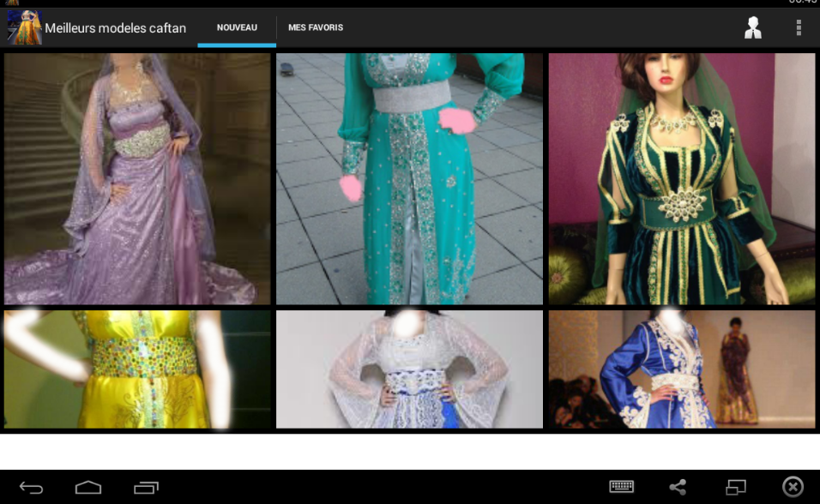Open the app icon next to Meilleurs modeles caftan
Viewport: 820px width, 504px height.
click(25, 27)
